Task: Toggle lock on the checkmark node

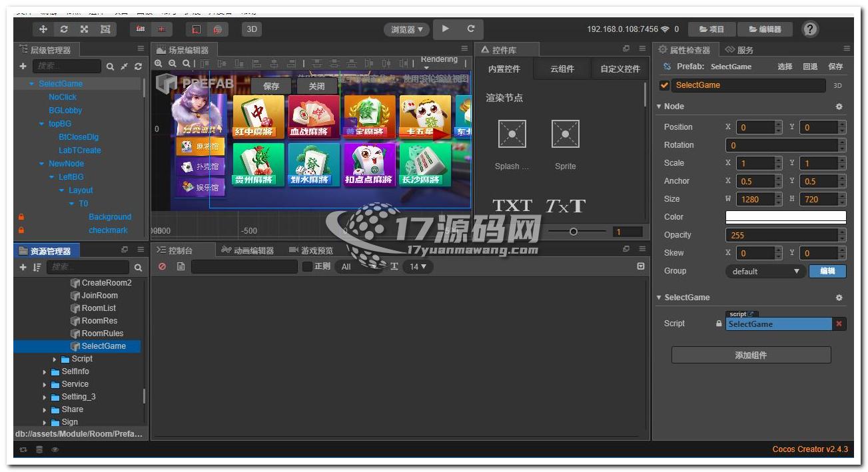Action: tap(21, 230)
